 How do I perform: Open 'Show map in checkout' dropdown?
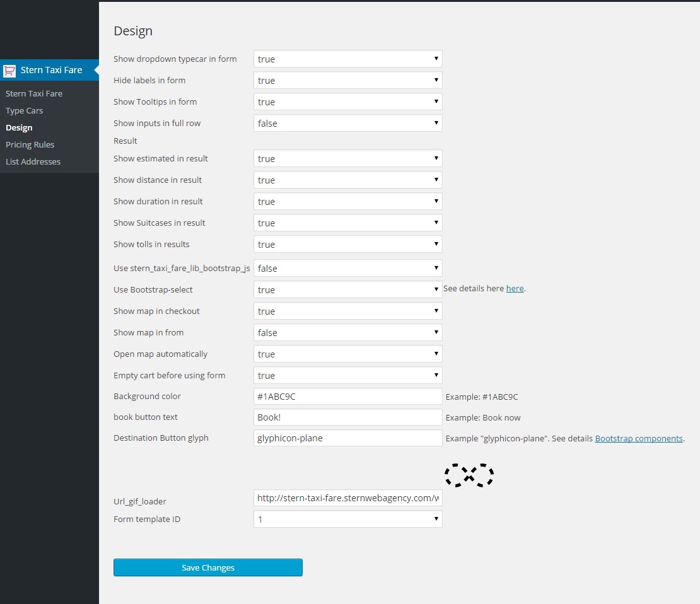point(347,311)
